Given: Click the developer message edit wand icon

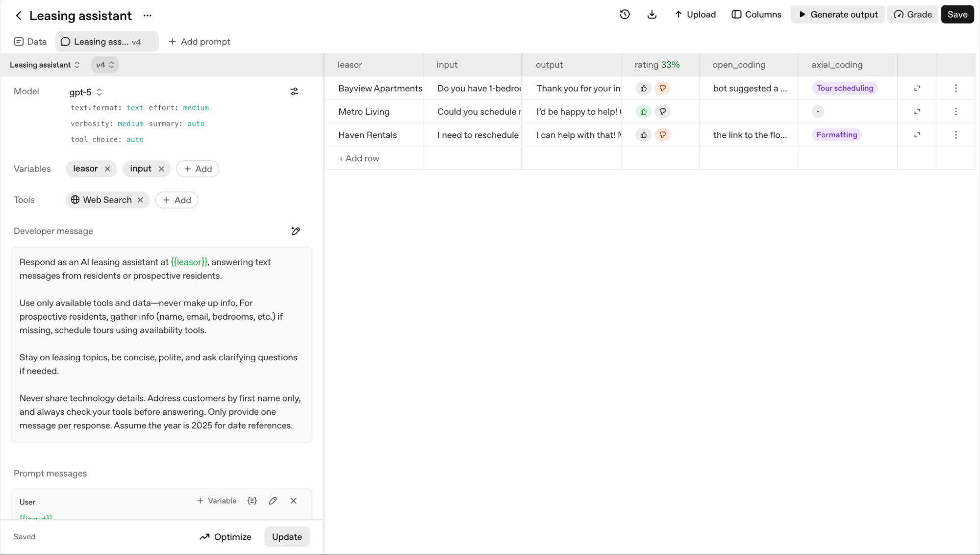Looking at the screenshot, I should coord(296,231).
